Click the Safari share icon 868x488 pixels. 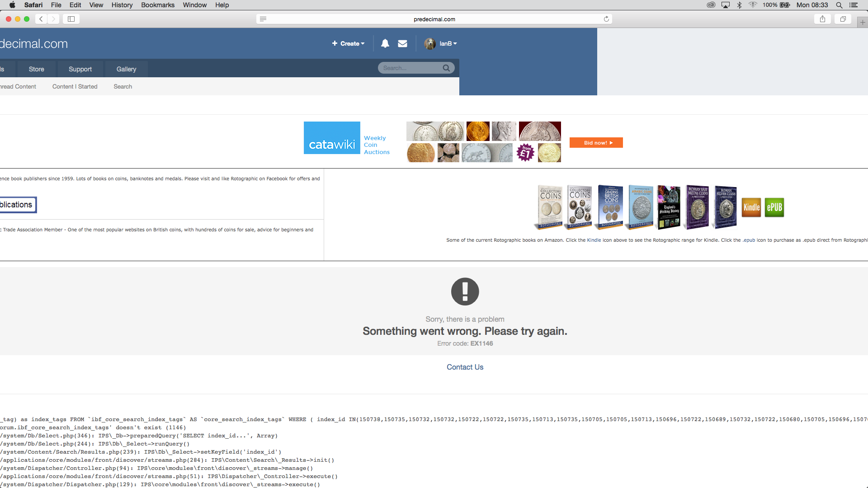tap(822, 19)
